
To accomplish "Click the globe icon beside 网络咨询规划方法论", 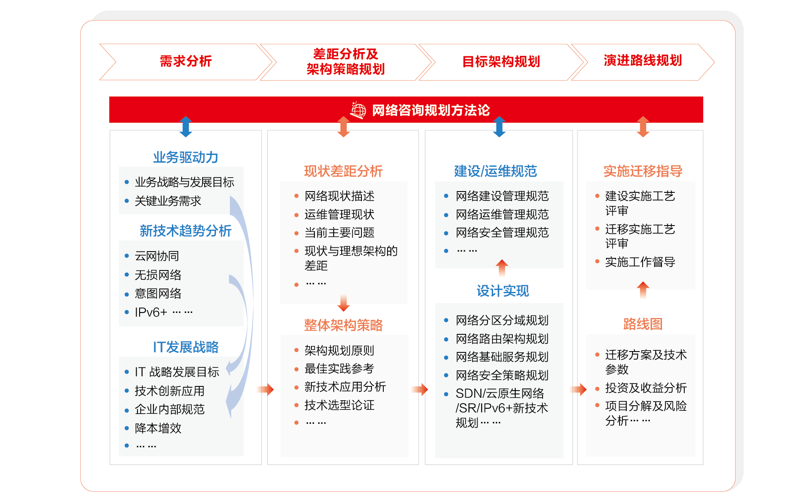I will click(x=358, y=110).
